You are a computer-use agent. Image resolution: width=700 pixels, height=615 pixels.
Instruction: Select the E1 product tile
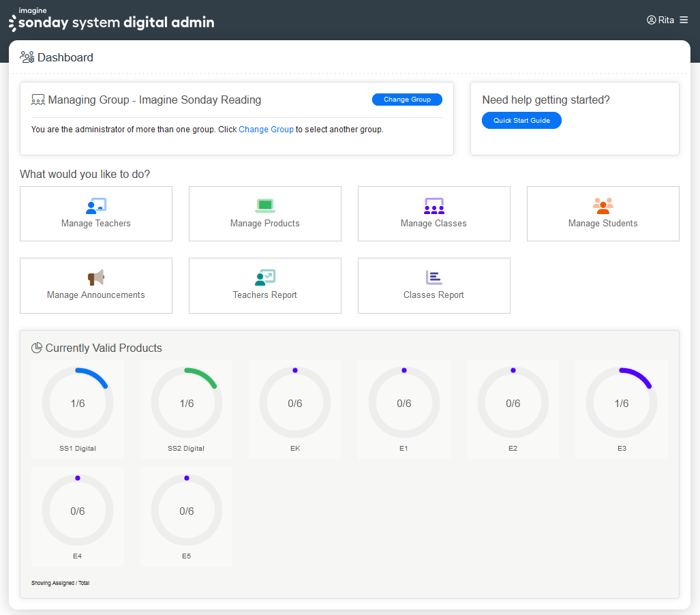point(404,409)
